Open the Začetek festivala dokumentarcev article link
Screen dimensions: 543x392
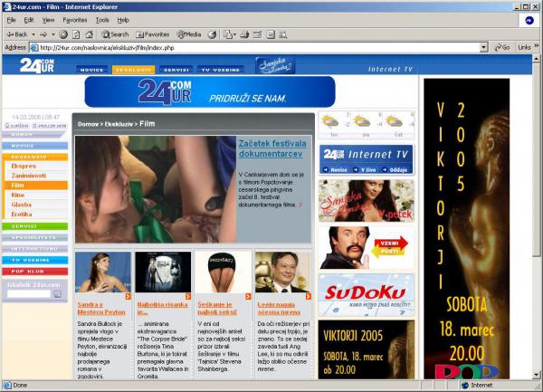point(272,148)
